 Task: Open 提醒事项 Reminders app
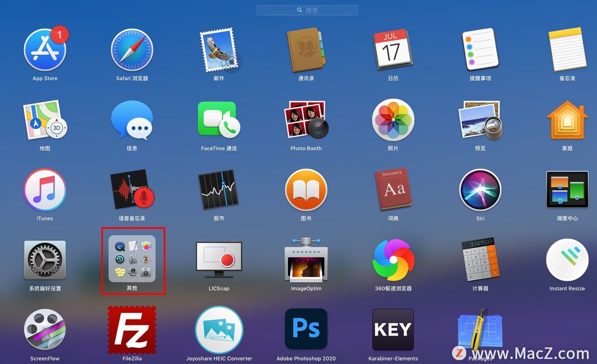(x=480, y=50)
